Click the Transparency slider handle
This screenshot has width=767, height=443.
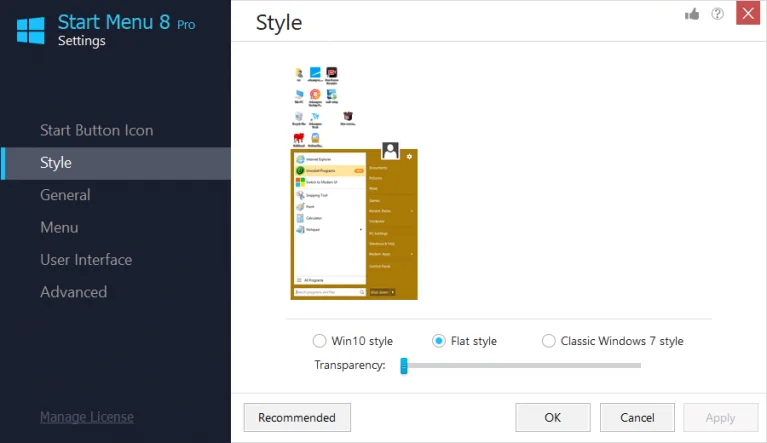[x=404, y=366]
